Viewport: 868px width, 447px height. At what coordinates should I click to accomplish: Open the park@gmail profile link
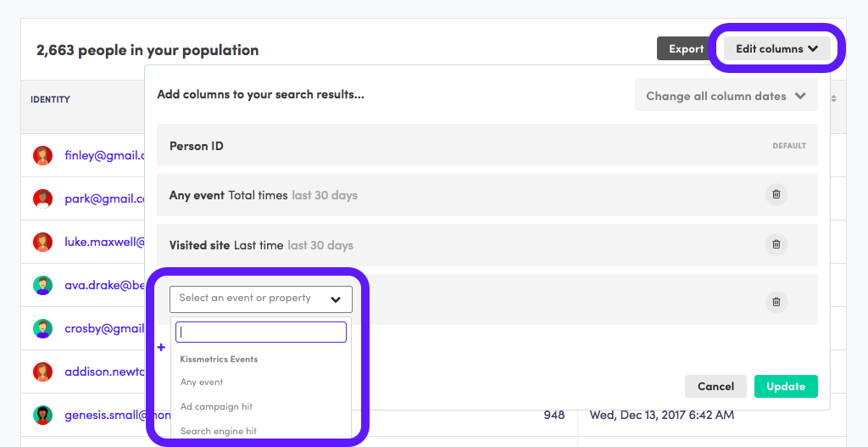pos(104,198)
